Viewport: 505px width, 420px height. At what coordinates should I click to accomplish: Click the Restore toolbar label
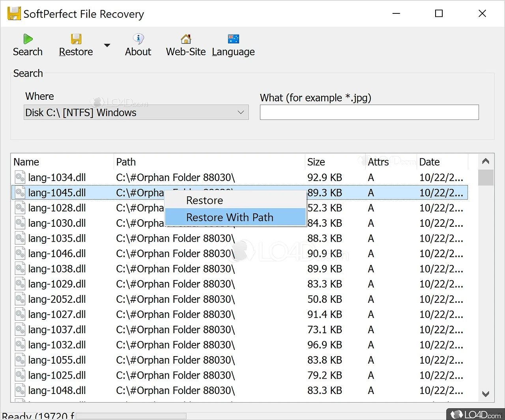(x=76, y=52)
